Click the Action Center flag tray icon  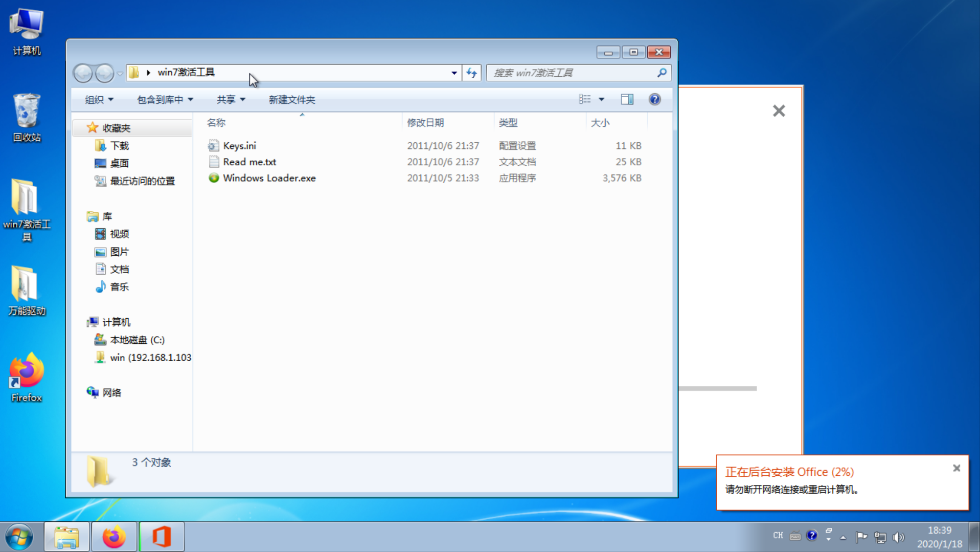point(861,537)
